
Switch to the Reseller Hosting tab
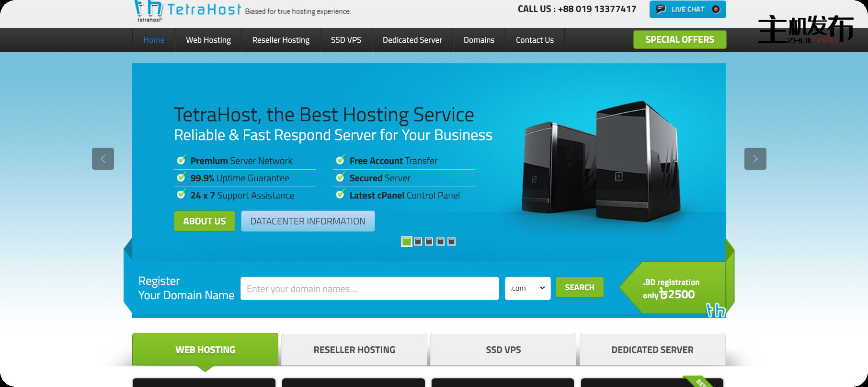click(354, 350)
